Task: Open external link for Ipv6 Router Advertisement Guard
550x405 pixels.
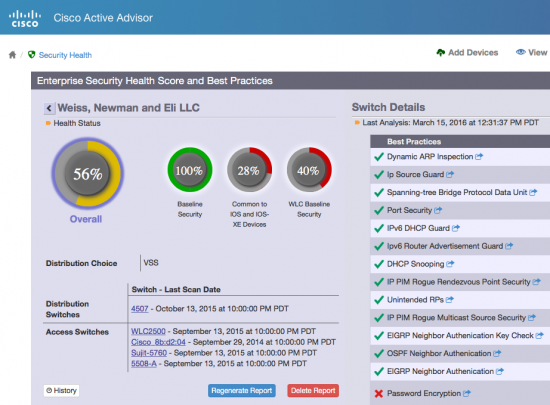Action: point(509,246)
